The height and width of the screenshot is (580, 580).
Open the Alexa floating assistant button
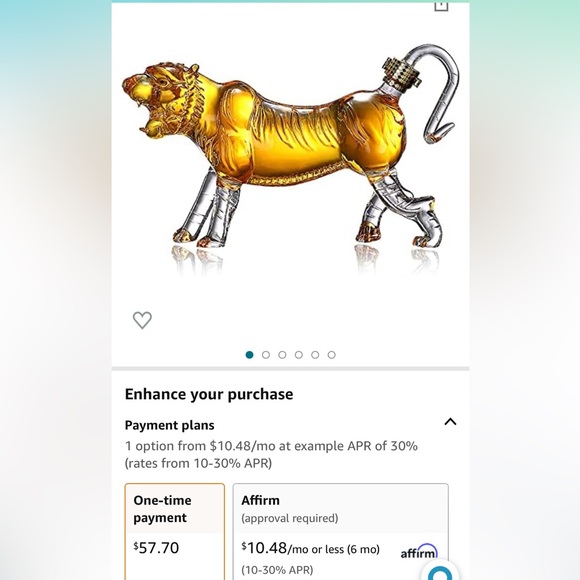click(440, 571)
